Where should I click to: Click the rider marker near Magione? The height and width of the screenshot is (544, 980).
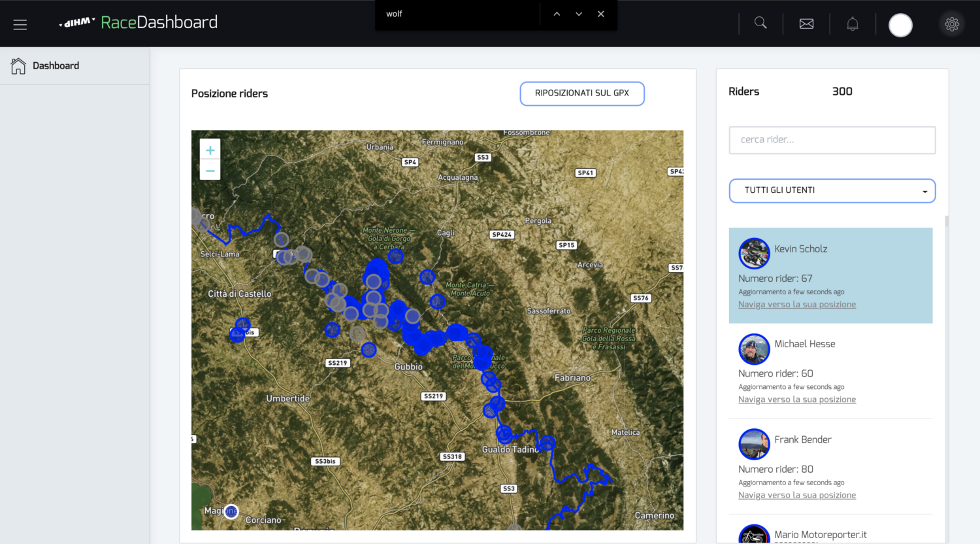(x=231, y=511)
